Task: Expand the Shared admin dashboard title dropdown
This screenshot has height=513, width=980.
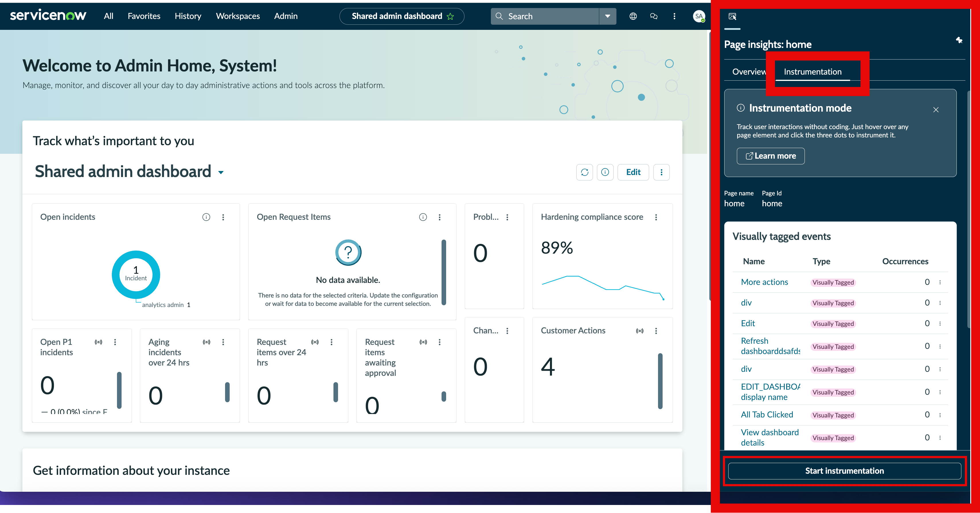Action: coord(221,173)
